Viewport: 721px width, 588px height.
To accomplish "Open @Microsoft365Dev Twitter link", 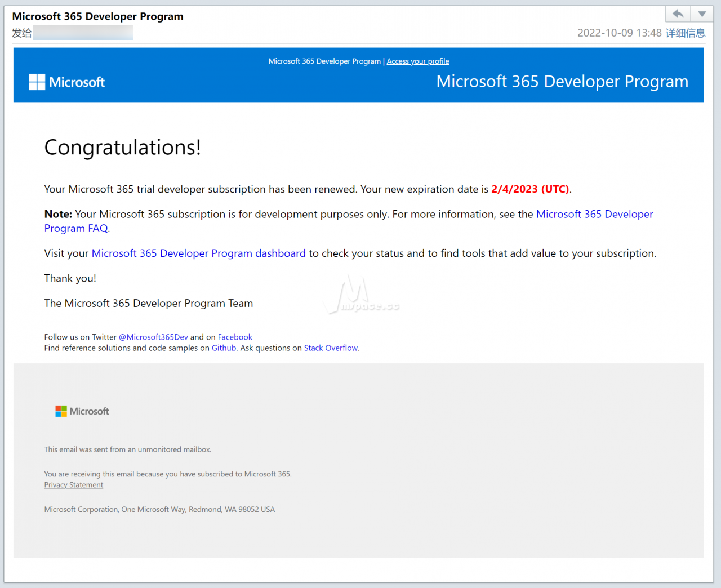I will [153, 337].
